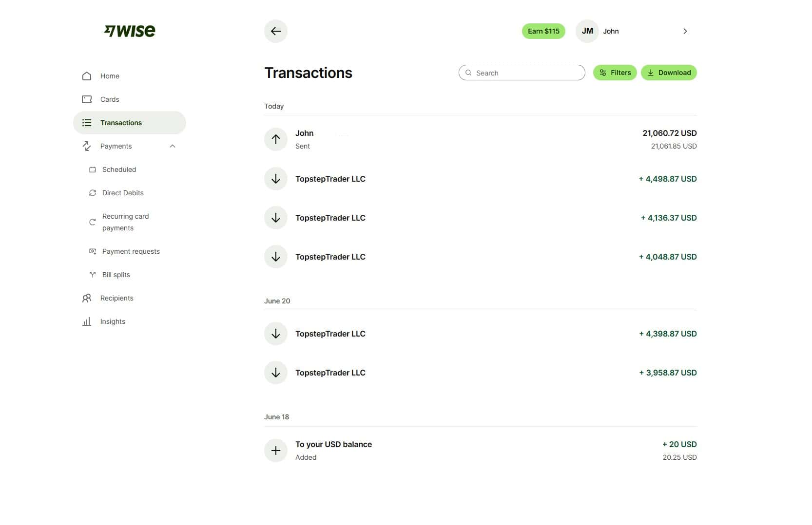Open Payment requests page

[x=130, y=251]
